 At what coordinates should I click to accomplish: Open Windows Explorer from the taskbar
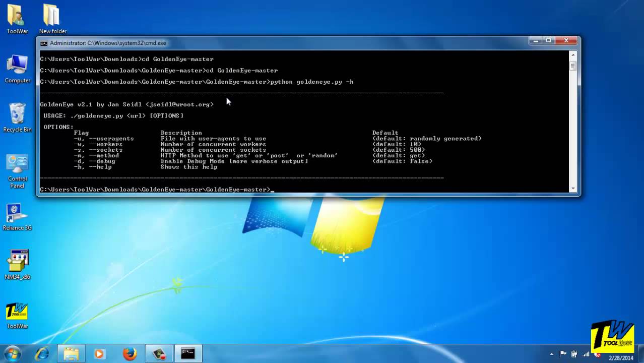click(x=71, y=354)
